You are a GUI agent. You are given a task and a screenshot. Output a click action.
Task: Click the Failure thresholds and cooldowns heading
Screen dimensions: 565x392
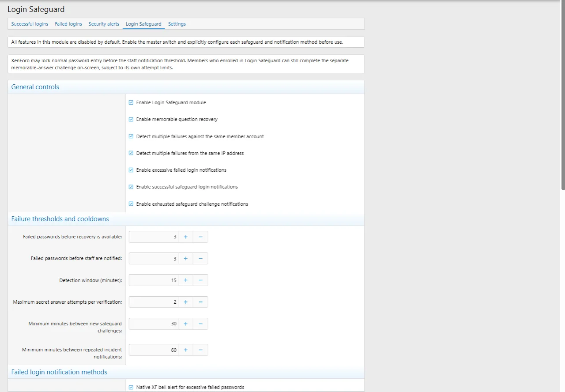[60, 219]
